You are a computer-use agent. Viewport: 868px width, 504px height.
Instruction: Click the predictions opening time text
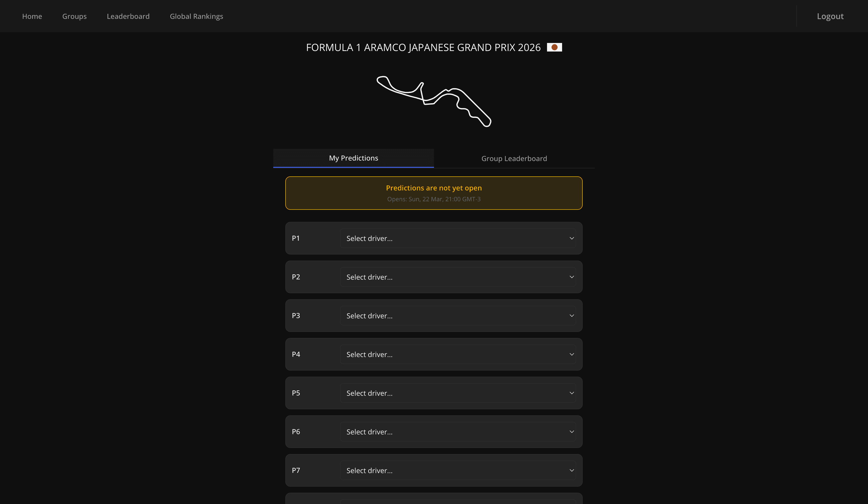[x=434, y=199]
